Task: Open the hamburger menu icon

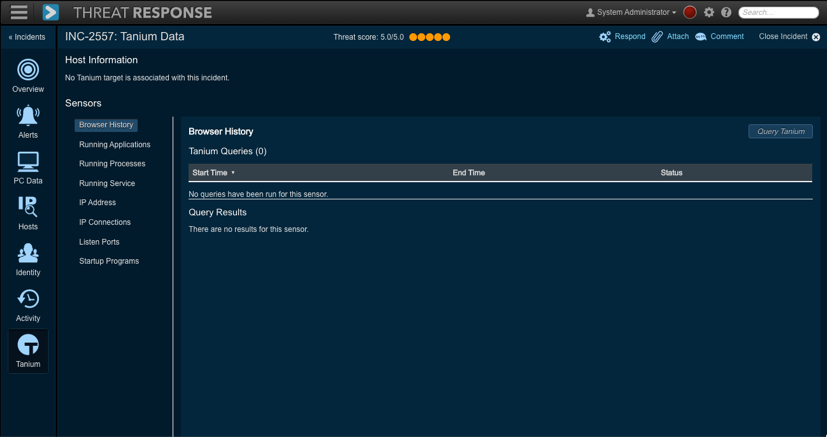Action: [19, 13]
